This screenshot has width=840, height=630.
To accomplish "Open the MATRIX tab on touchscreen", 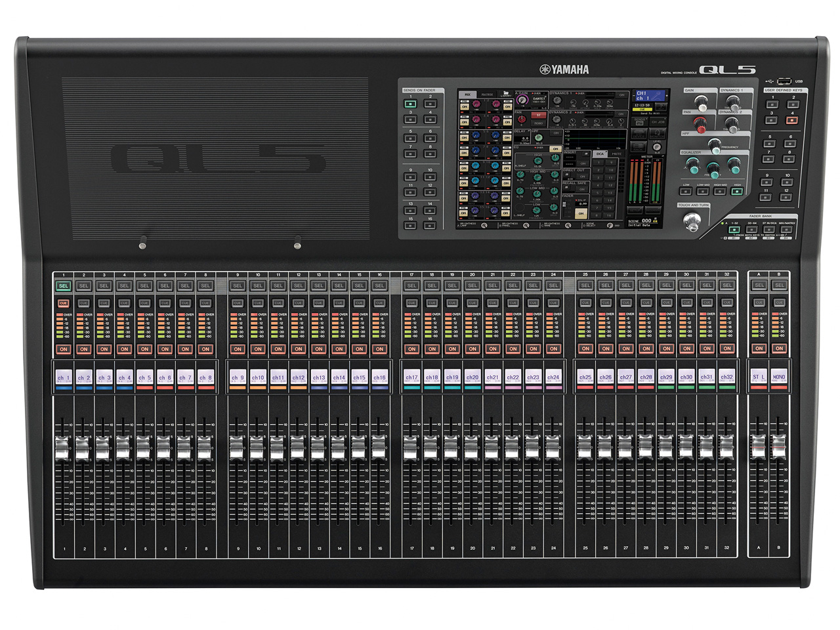I will [x=487, y=94].
